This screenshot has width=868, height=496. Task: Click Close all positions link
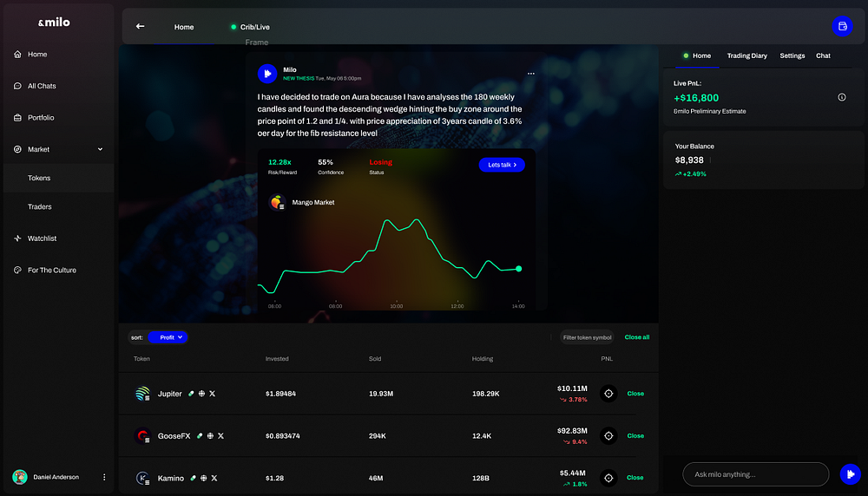(x=636, y=337)
